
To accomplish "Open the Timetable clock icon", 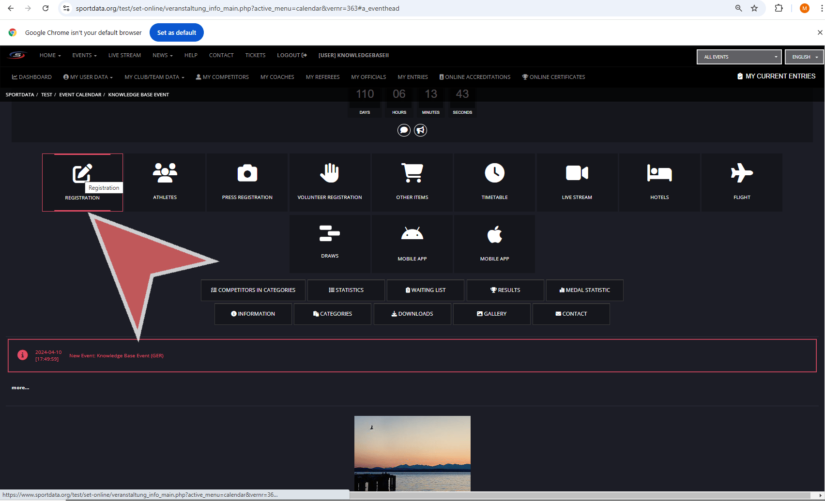I will click(x=494, y=173).
